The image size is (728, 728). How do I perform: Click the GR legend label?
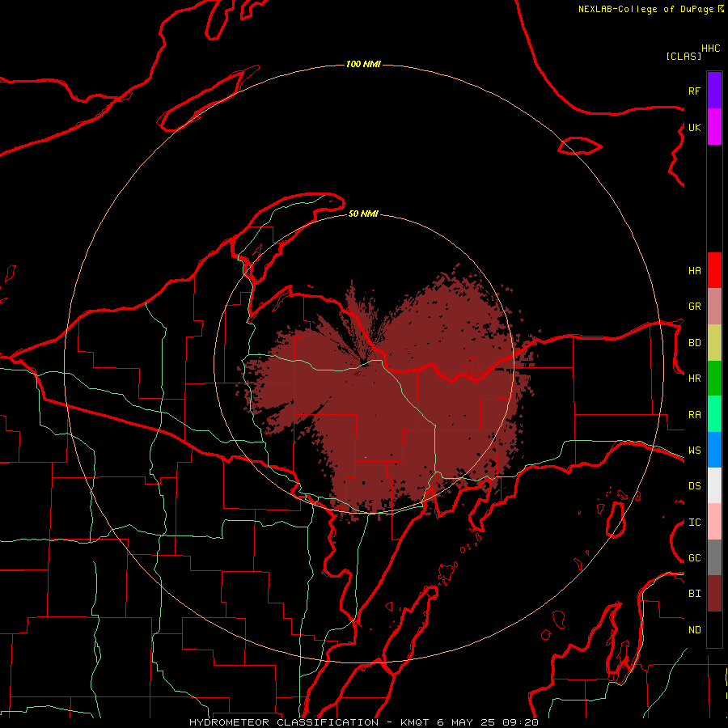[694, 307]
